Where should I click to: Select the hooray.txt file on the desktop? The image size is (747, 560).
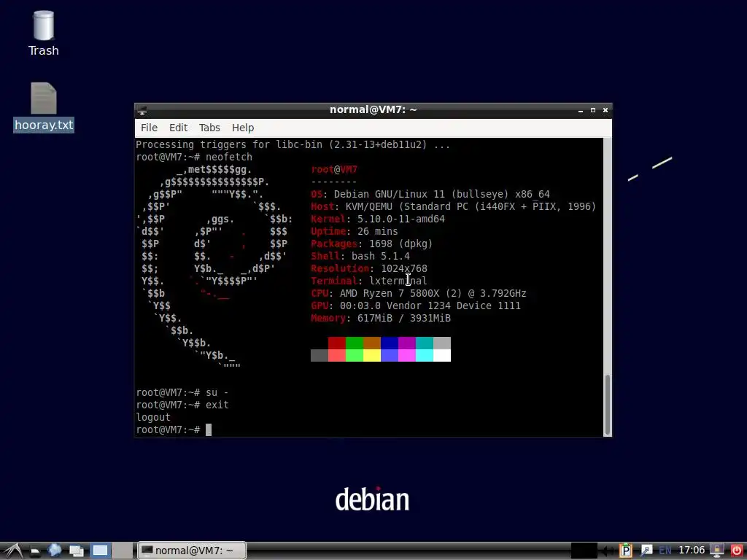pos(43,108)
